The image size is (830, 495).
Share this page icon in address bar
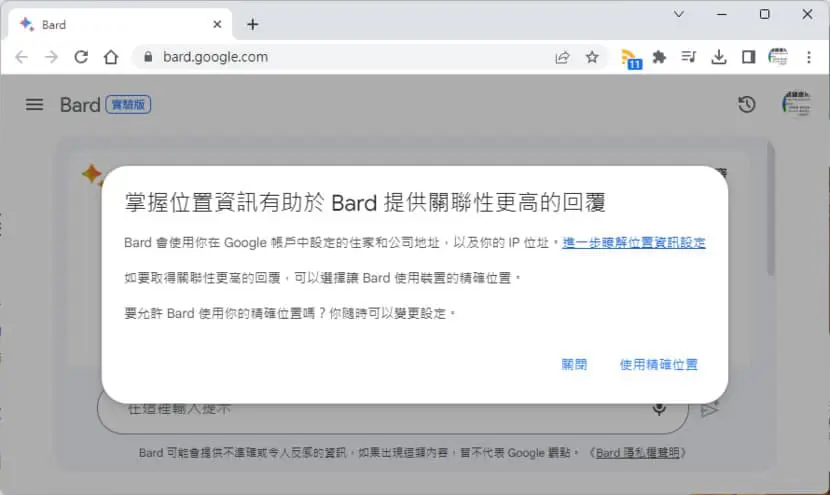(x=562, y=57)
